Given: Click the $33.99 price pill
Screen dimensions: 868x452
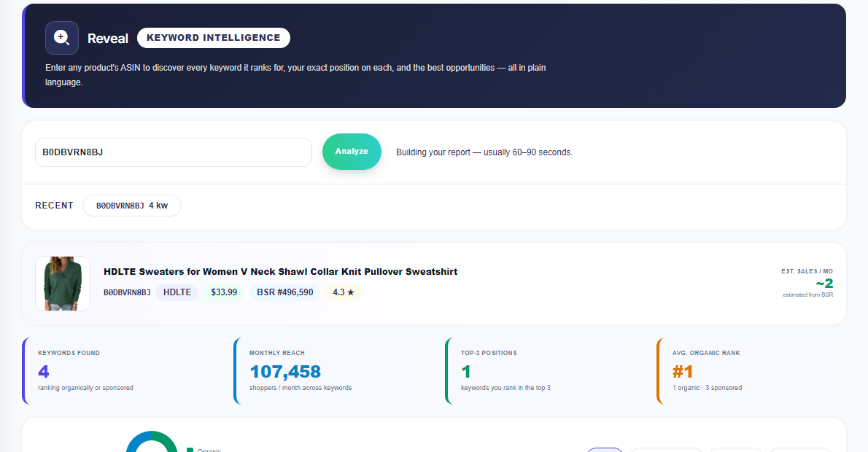Looking at the screenshot, I should tap(224, 292).
